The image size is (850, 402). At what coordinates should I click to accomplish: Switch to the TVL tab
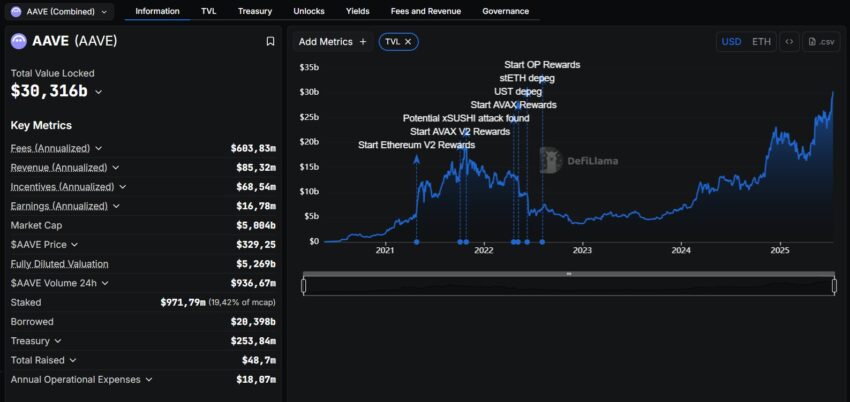click(x=209, y=11)
